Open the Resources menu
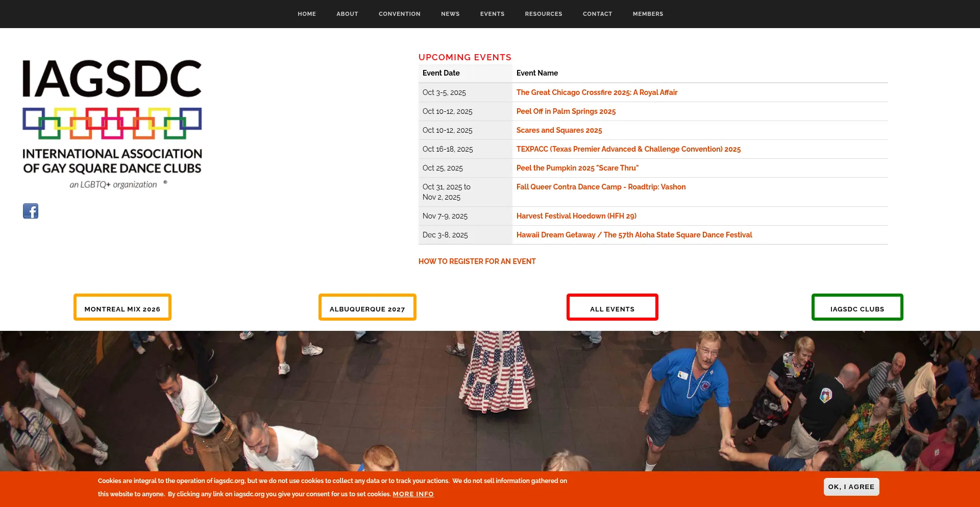Viewport: 980px width, 507px height. pos(543,14)
